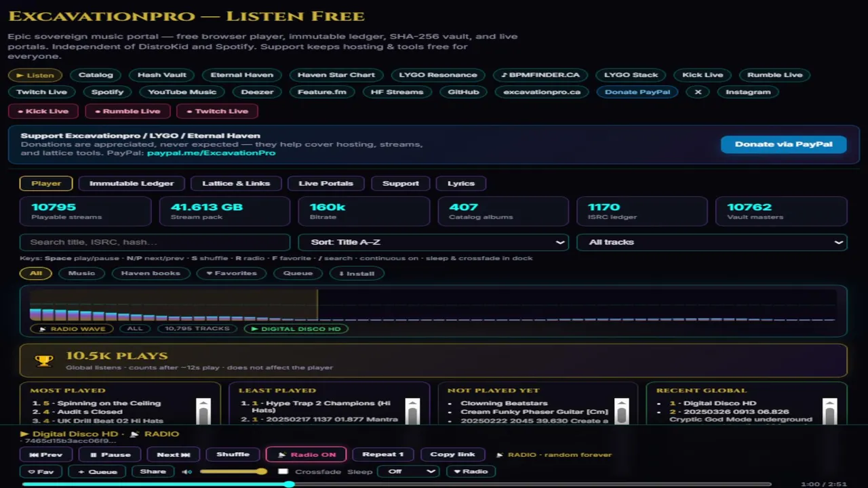Open the LYGO Stack link
868x488 pixels.
631,75
